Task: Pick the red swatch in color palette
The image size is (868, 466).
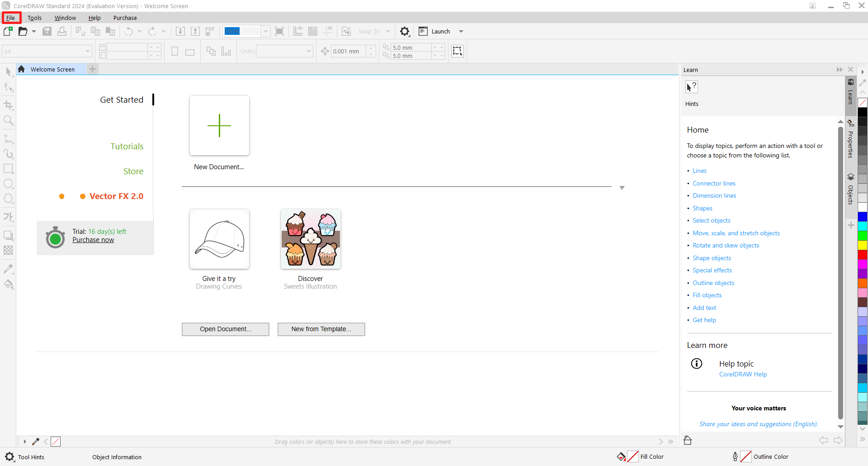Action: tap(863, 255)
